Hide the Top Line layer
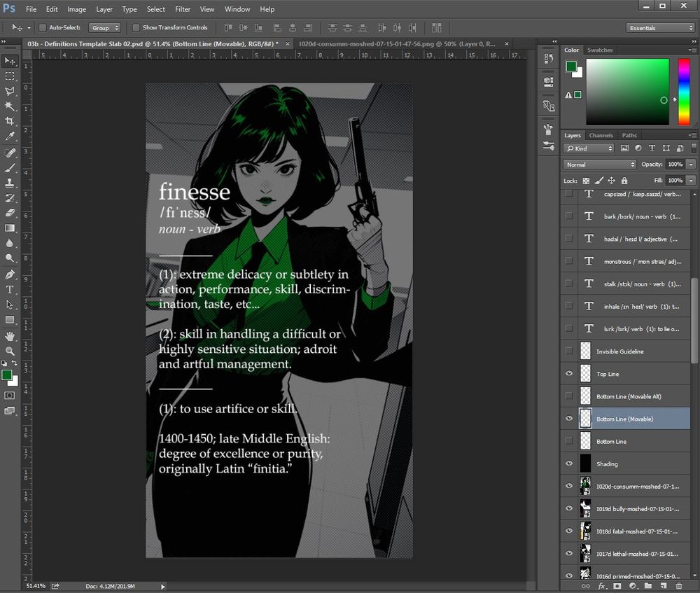 (x=569, y=374)
